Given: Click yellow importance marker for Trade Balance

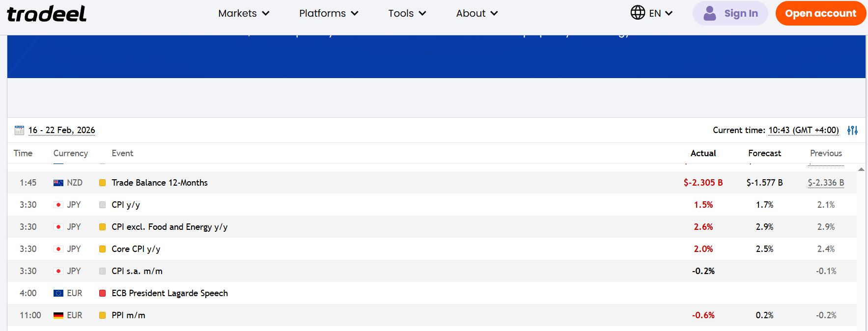Looking at the screenshot, I should [102, 183].
